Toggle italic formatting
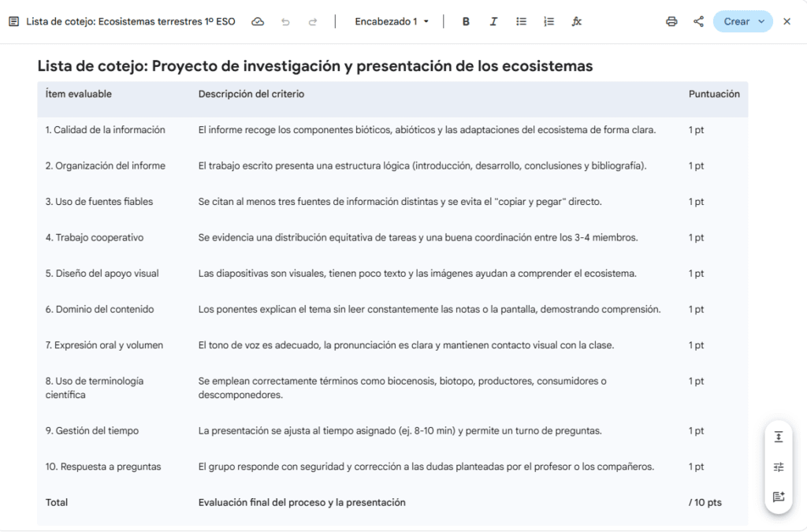The height and width of the screenshot is (532, 807). point(493,21)
